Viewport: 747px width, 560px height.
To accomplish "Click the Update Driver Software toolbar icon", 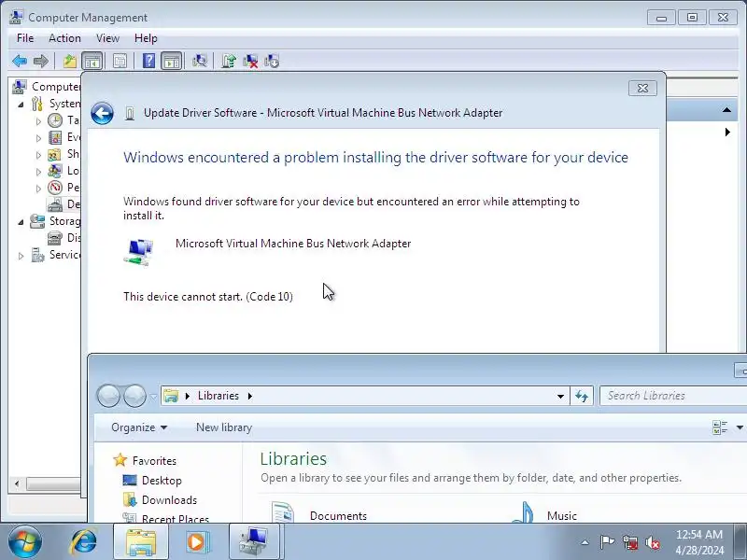I will (x=229, y=61).
